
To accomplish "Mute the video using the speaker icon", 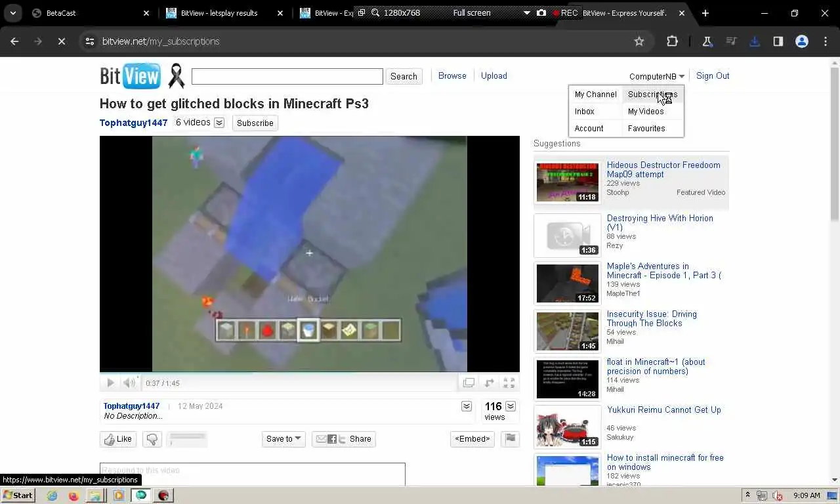I will pos(129,383).
